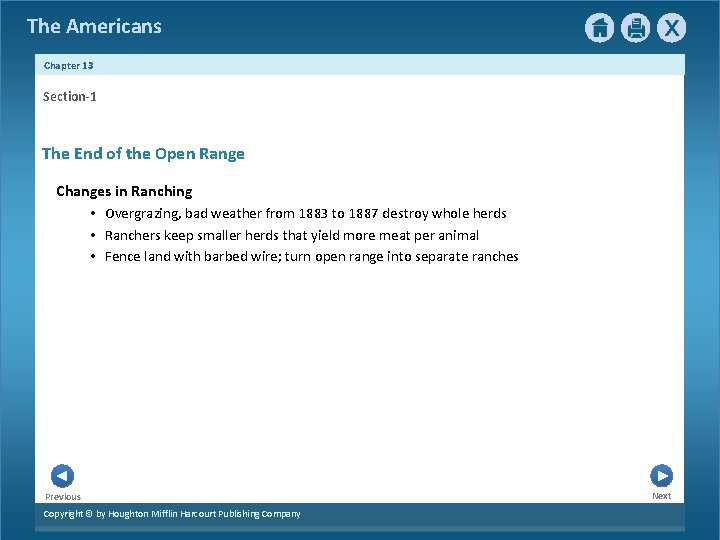Click The End of the Open Range heading
This screenshot has width=720, height=540.
[x=143, y=153]
